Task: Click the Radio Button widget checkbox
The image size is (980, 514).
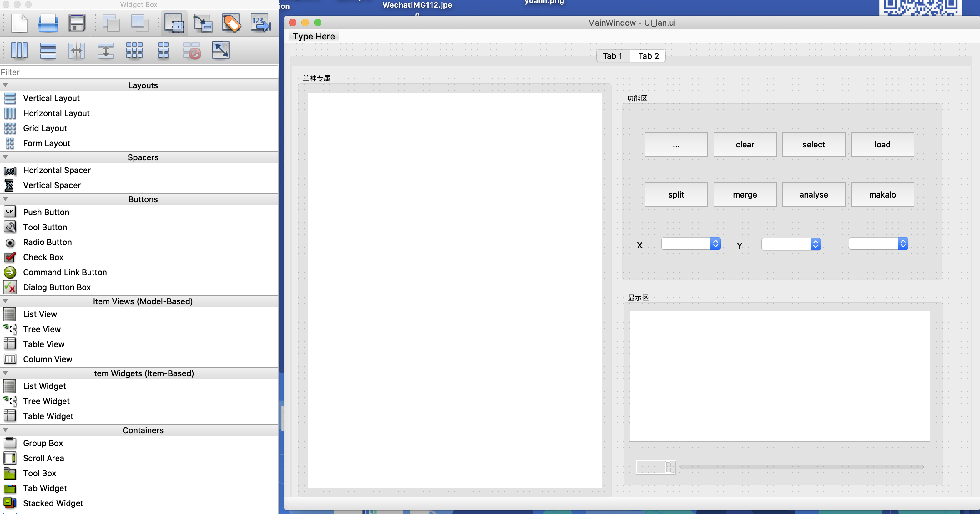Action: [10, 242]
